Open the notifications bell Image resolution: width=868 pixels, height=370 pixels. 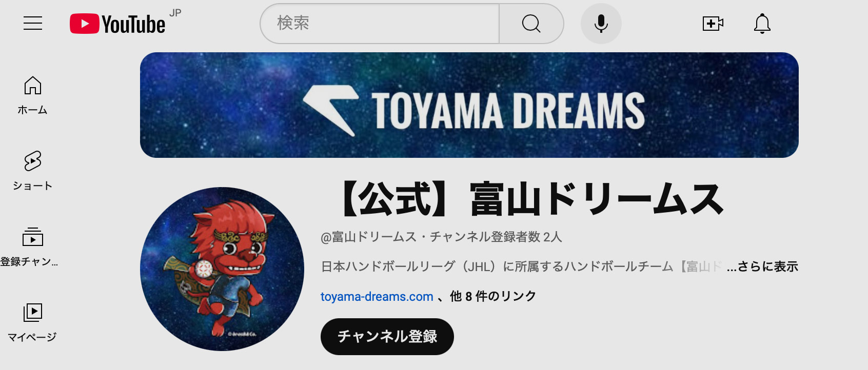click(762, 24)
